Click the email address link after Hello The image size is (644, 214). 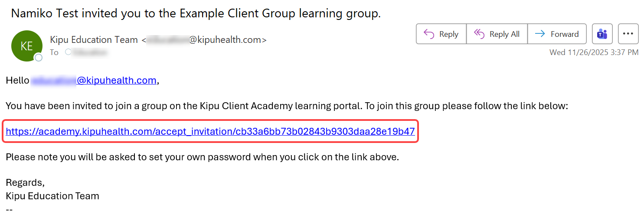click(93, 81)
